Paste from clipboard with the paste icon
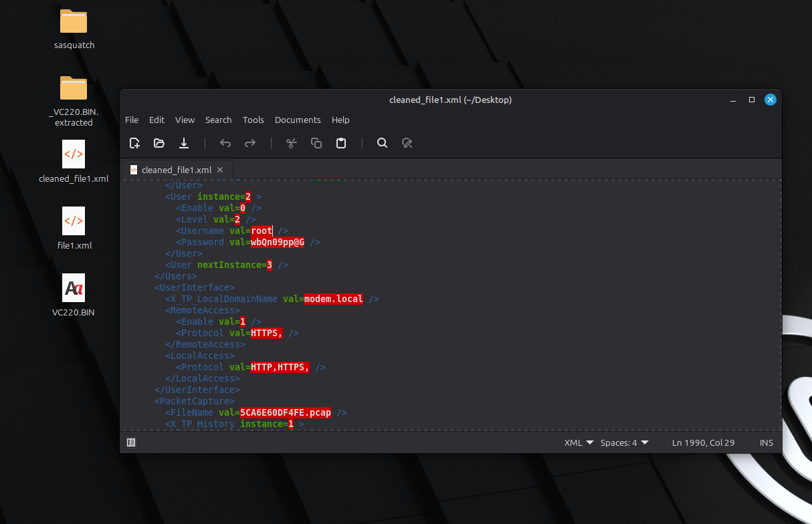812x524 pixels. click(x=341, y=143)
